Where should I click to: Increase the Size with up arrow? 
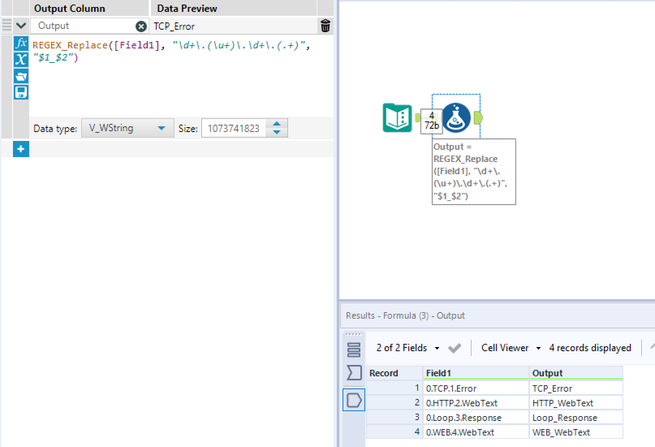click(x=277, y=124)
